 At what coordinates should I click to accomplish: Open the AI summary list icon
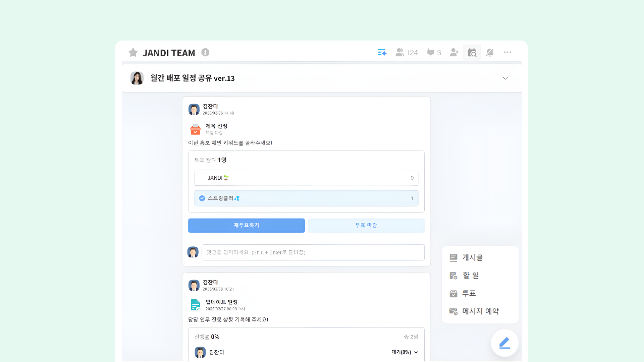click(382, 52)
